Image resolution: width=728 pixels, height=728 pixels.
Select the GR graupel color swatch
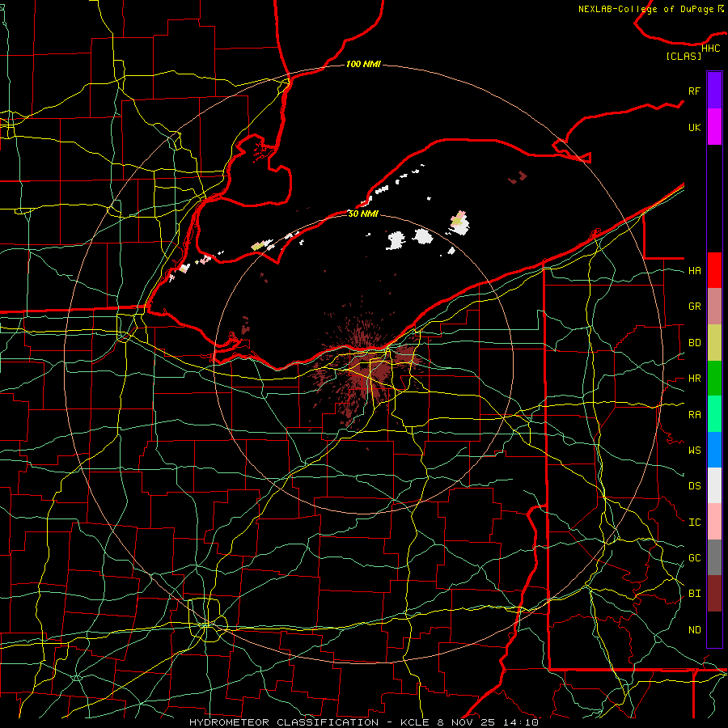(714, 306)
